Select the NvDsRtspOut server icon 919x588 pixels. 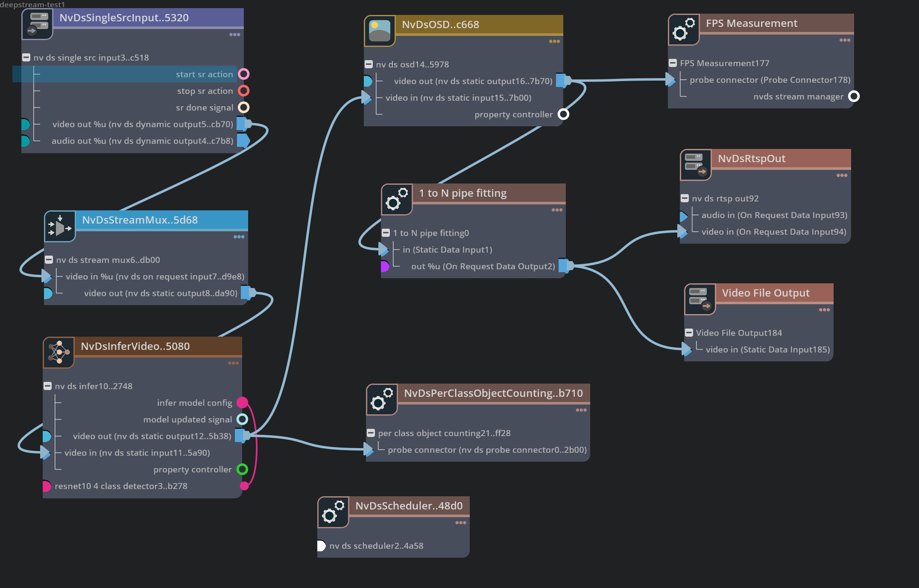click(x=696, y=165)
